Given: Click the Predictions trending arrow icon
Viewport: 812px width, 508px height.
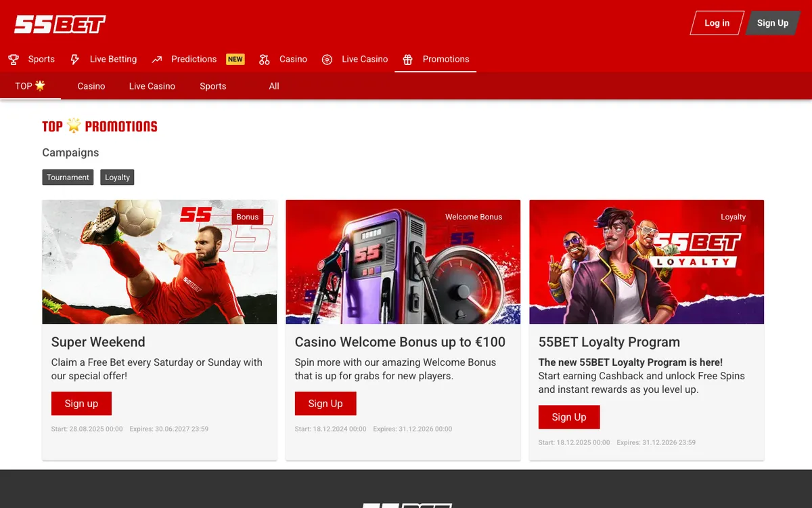Looking at the screenshot, I should click(x=157, y=60).
